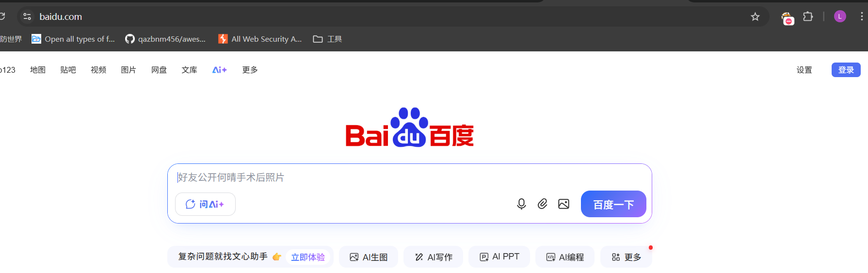Expand the 更多 AI tools button

click(626, 257)
